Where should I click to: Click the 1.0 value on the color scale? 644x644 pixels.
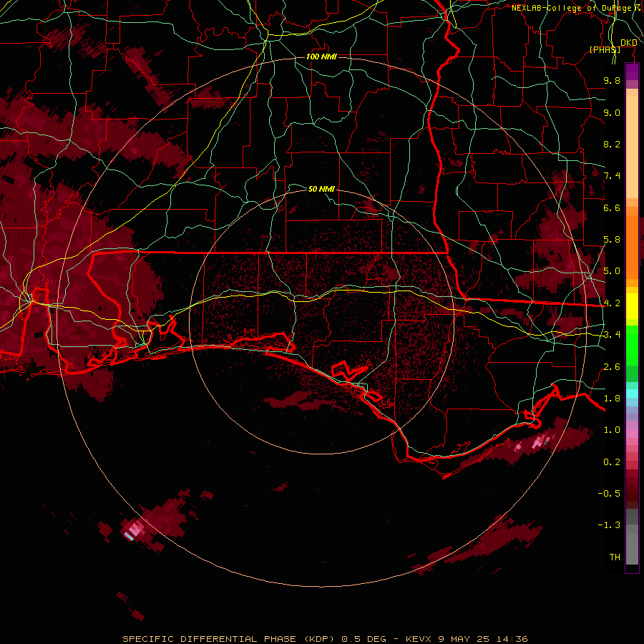coord(612,430)
